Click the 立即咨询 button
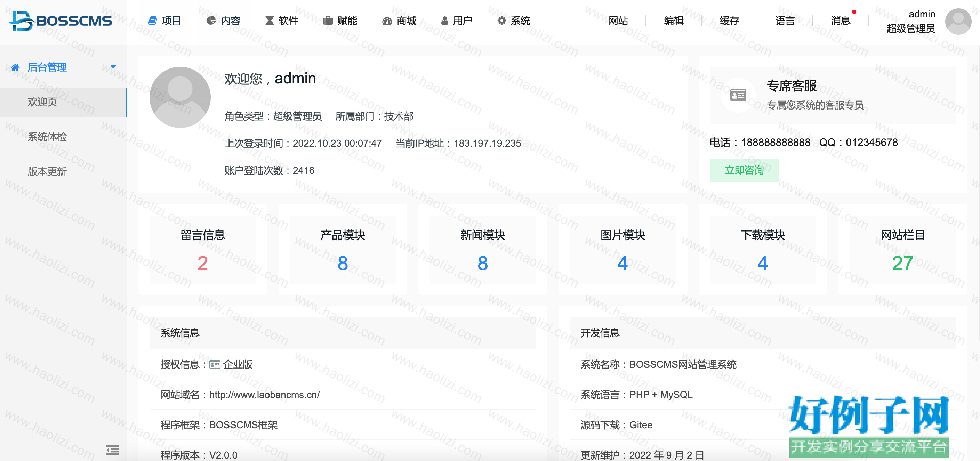 tap(744, 170)
